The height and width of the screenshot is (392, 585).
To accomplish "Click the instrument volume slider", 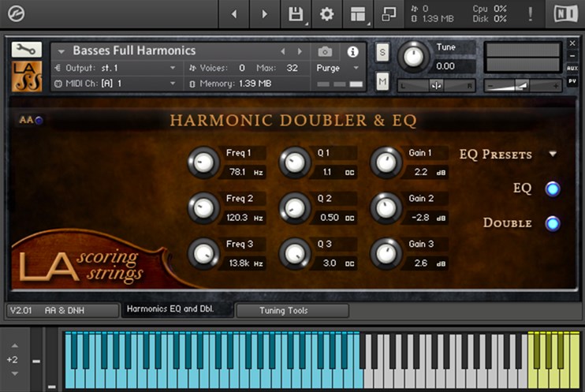I will (523, 86).
